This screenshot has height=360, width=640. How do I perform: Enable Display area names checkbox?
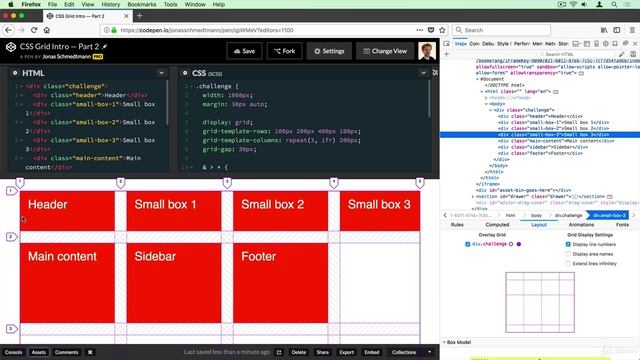tap(568, 254)
